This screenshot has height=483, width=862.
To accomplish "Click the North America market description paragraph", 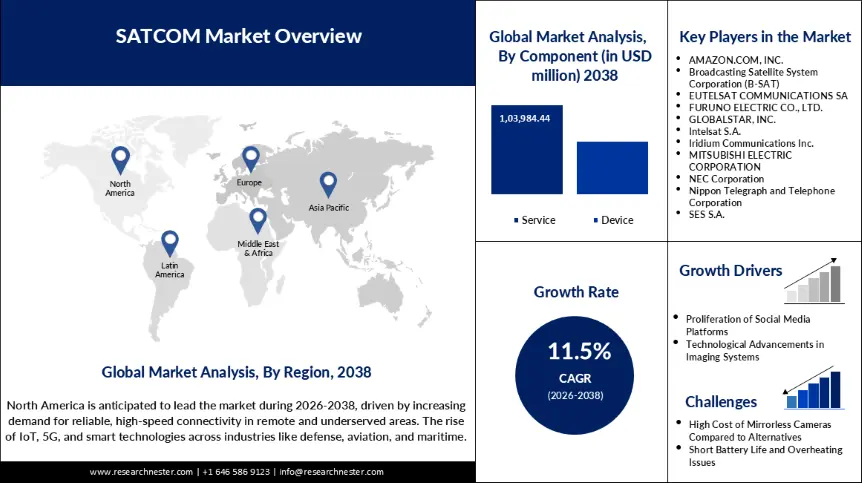I will click(x=236, y=421).
